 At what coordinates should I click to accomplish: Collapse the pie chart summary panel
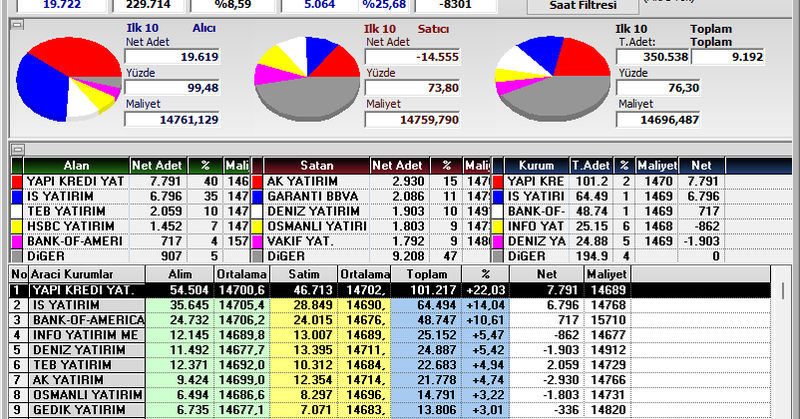[17, 24]
